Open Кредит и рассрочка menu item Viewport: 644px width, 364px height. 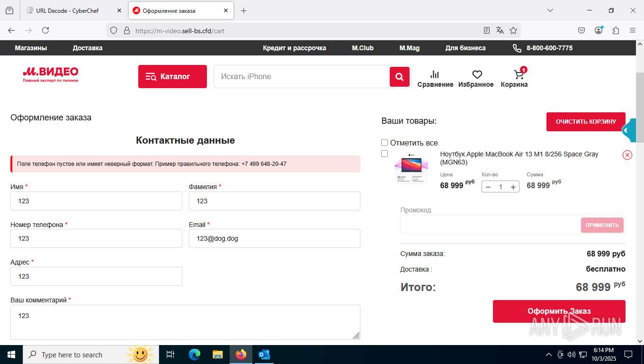295,48
